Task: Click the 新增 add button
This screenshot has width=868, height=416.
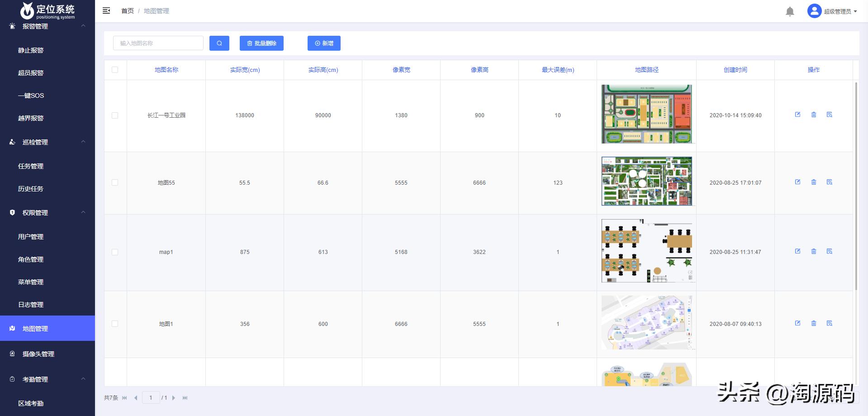Action: [324, 43]
